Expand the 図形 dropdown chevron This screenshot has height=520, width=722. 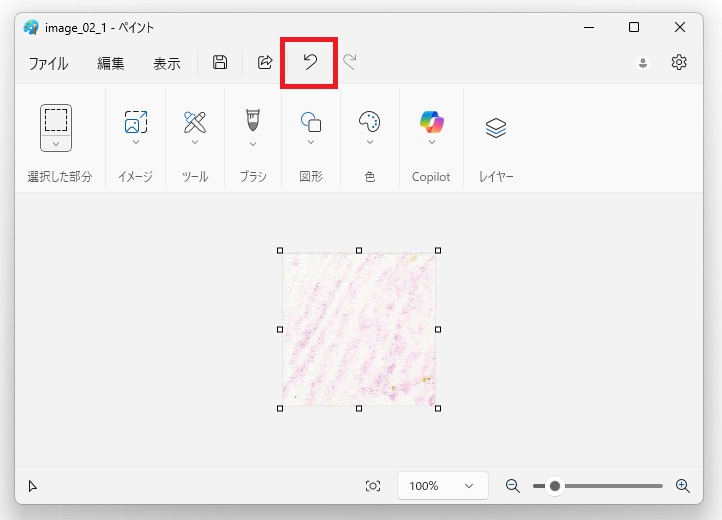pyautogui.click(x=311, y=142)
